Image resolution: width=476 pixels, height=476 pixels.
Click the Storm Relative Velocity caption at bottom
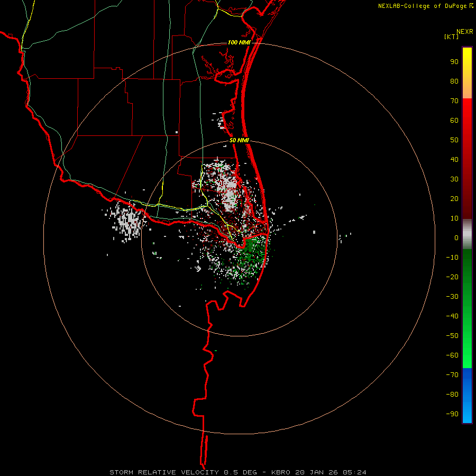[x=238, y=472]
